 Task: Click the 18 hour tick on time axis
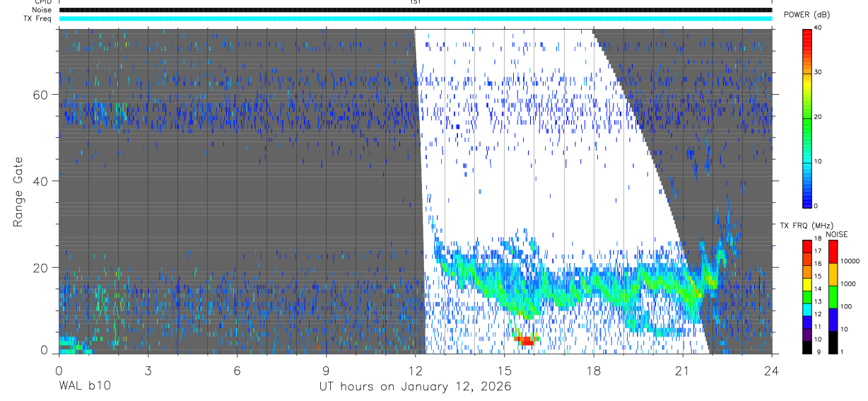(x=594, y=371)
